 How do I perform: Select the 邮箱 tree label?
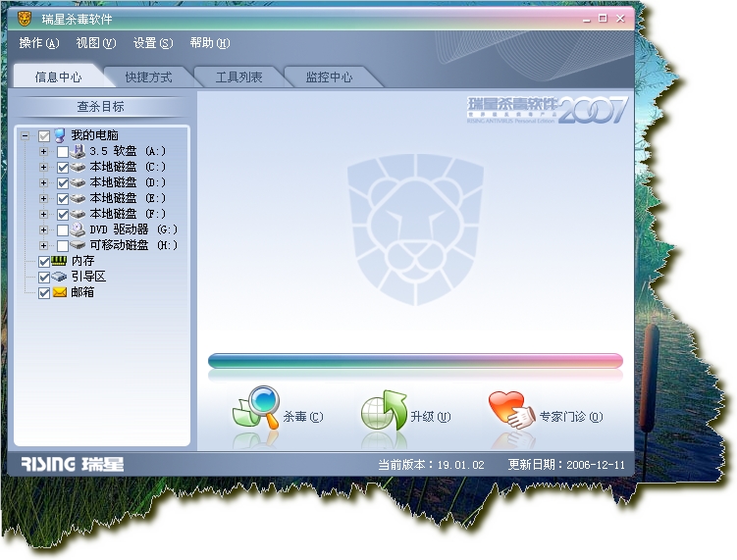pos(82,292)
